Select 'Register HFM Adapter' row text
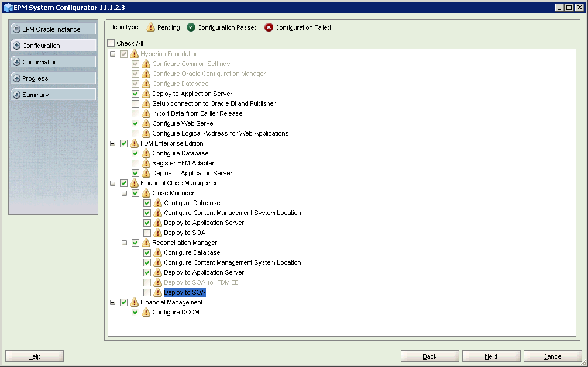Screen dimensions: 588x367 (183, 163)
